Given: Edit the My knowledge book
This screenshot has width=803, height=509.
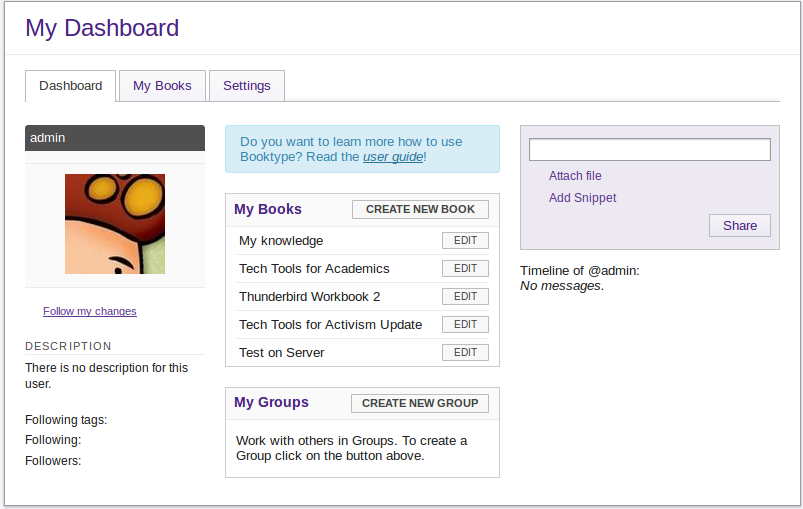Looking at the screenshot, I should pos(465,241).
